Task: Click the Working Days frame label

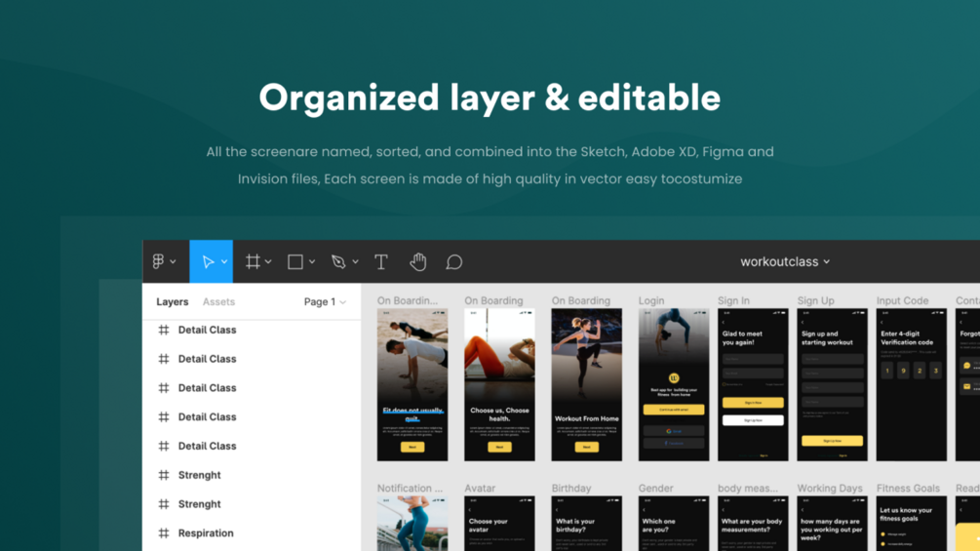Action: click(x=830, y=488)
